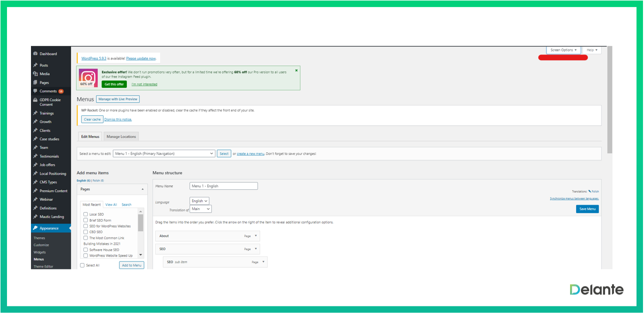Click the 'Please update now' link

pos(141,58)
